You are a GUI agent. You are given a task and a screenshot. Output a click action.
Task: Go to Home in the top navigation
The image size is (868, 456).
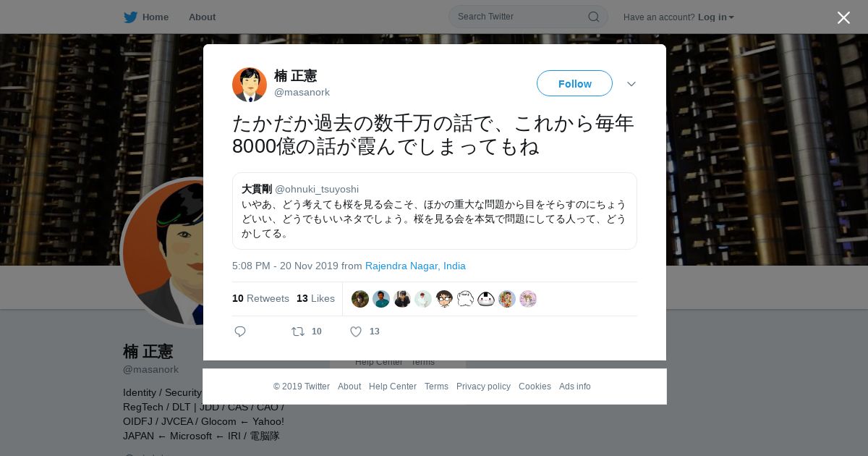point(146,17)
